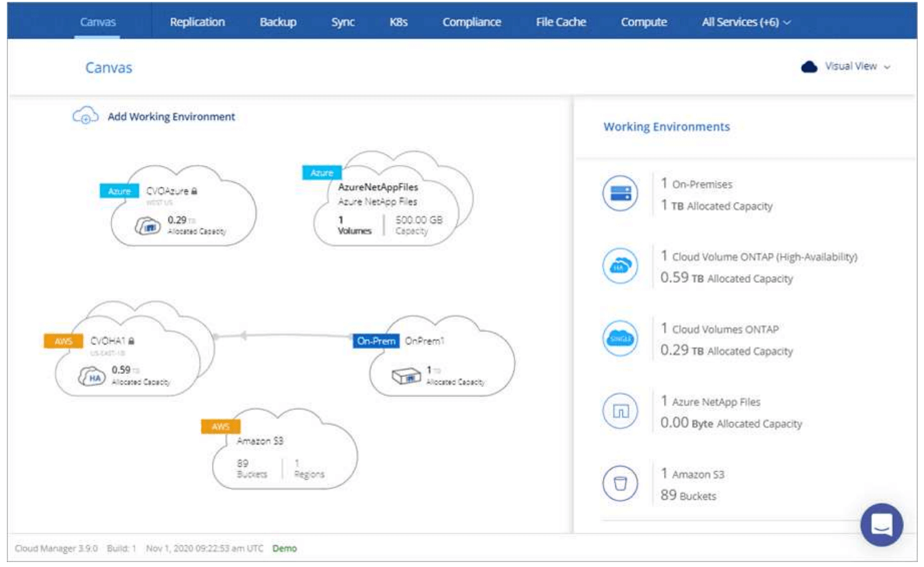Click the 1 Volumes value in AzureNetAppFiles

click(x=355, y=225)
